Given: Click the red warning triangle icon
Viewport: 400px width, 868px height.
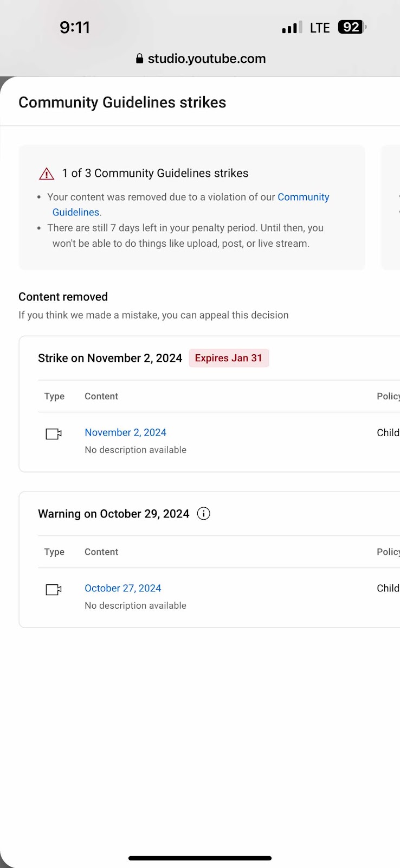Looking at the screenshot, I should 47,174.
